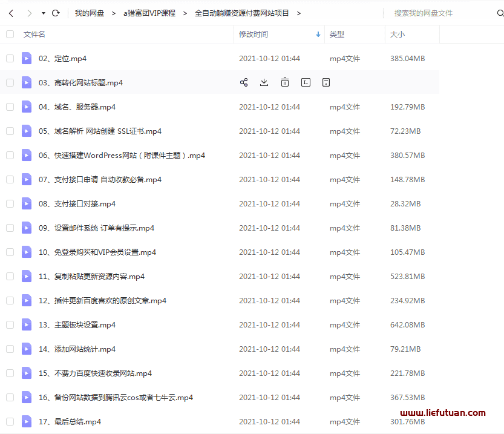Click size value 642.08MB

(x=408, y=324)
